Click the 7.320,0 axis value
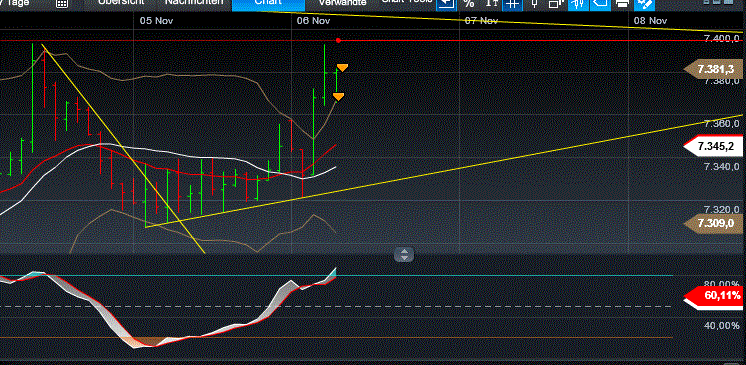The width and height of the screenshot is (746, 365). pos(722,210)
